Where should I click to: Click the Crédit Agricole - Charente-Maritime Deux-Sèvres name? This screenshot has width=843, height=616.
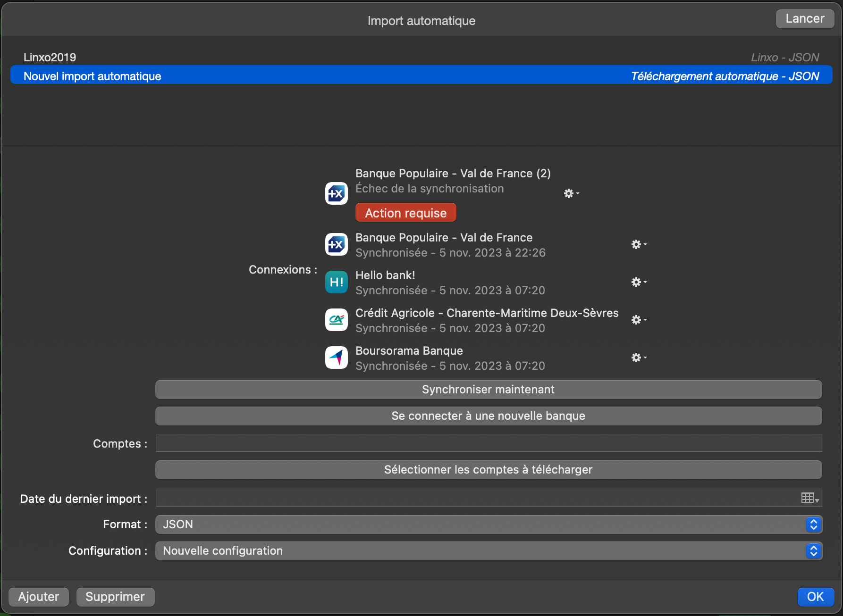click(x=487, y=313)
